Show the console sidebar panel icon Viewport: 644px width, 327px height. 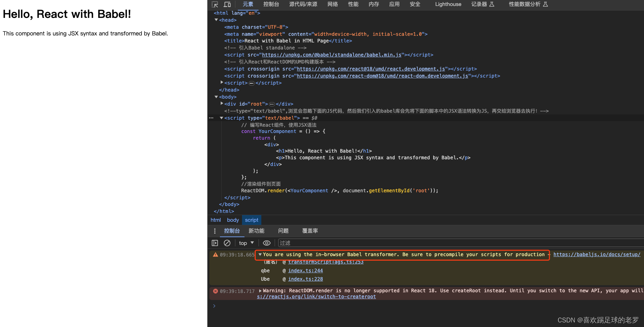[215, 243]
